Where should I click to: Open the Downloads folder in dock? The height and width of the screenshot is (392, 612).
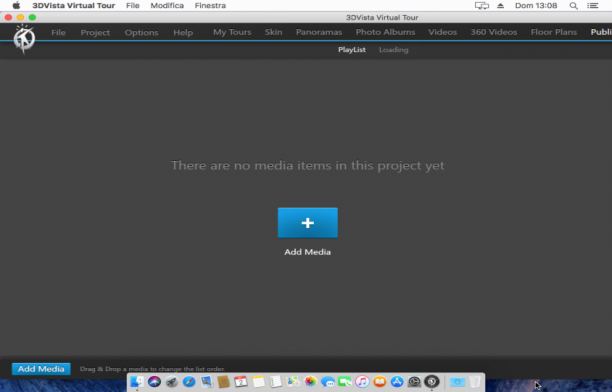click(x=457, y=381)
